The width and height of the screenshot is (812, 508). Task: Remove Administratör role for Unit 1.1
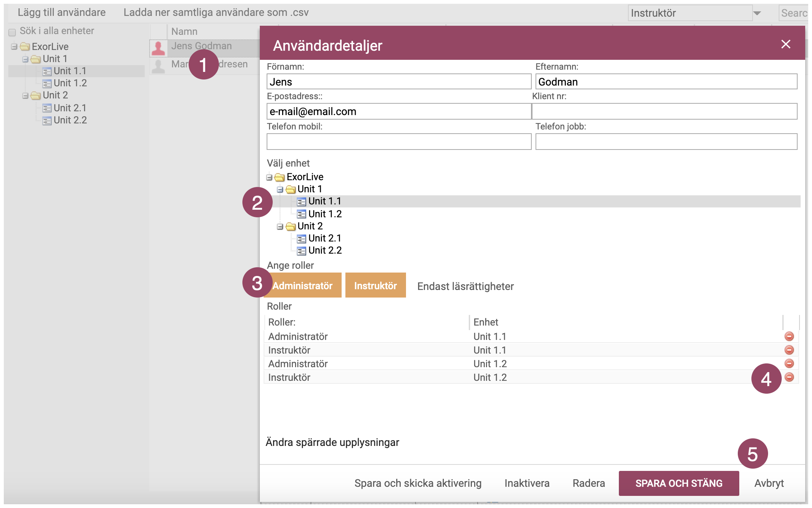[x=789, y=336]
